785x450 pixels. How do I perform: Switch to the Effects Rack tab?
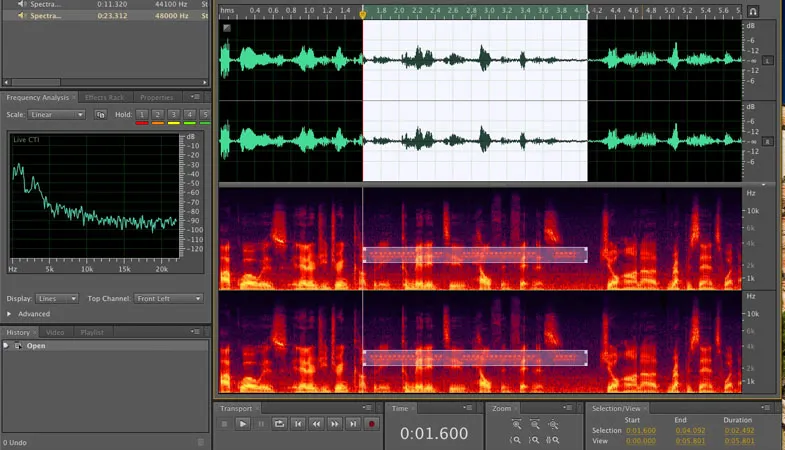coord(105,97)
